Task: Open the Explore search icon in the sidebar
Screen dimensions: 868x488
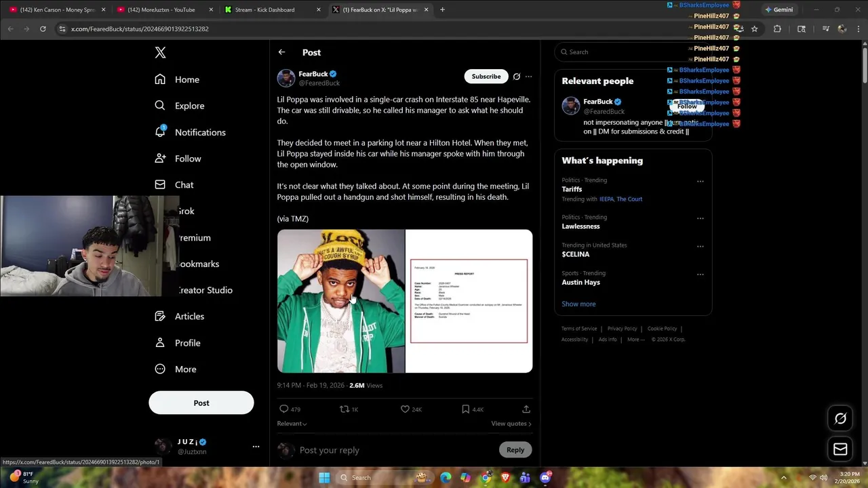Action: [x=160, y=106]
